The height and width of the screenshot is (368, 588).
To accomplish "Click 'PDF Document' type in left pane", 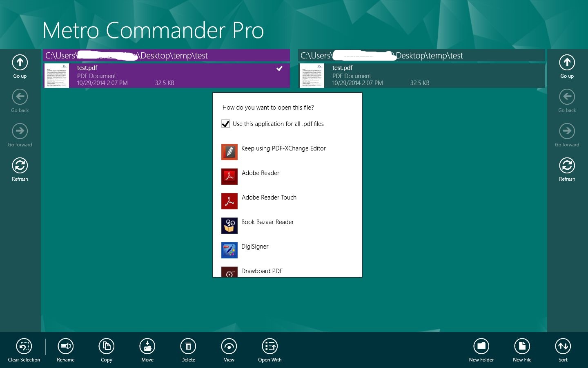I will [96, 76].
